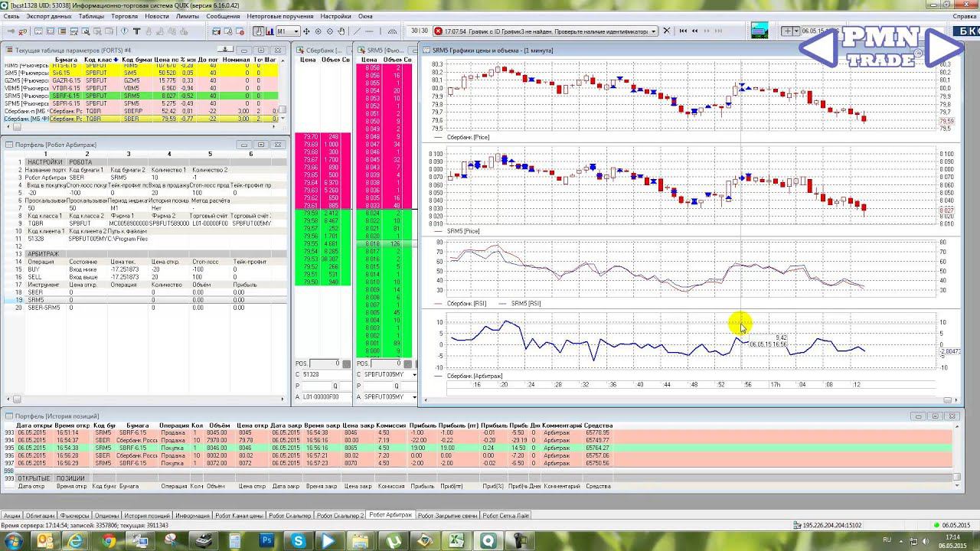
Task: Jump to first message button
Action: (x=681, y=31)
